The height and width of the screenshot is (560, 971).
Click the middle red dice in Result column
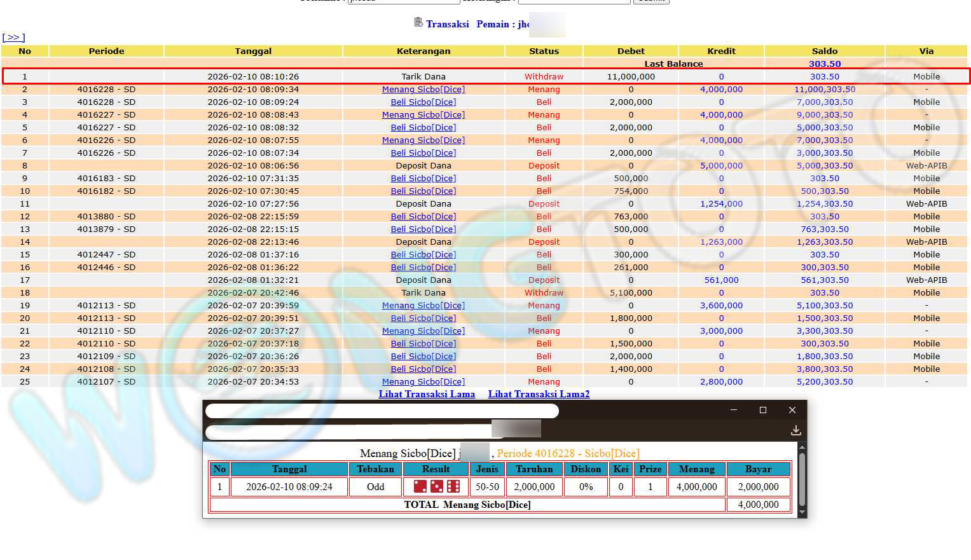click(x=437, y=487)
